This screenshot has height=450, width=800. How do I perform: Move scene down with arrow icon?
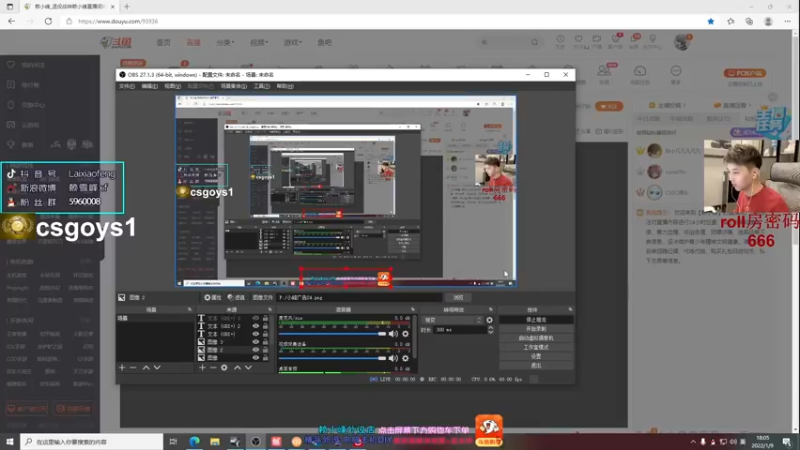pyautogui.click(x=157, y=367)
